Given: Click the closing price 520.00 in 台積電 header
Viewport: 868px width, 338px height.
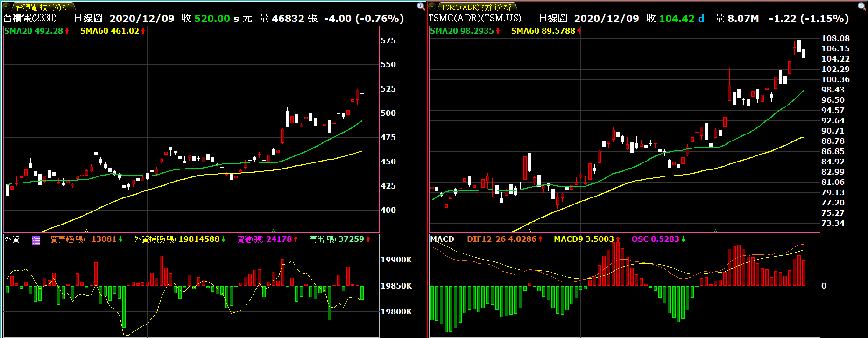Looking at the screenshot, I should coord(212,19).
